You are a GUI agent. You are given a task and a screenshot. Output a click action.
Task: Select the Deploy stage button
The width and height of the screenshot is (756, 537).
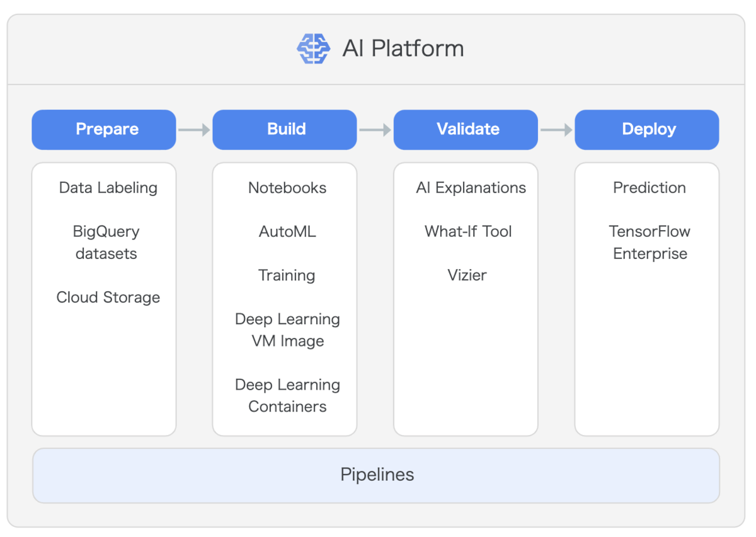(x=647, y=130)
